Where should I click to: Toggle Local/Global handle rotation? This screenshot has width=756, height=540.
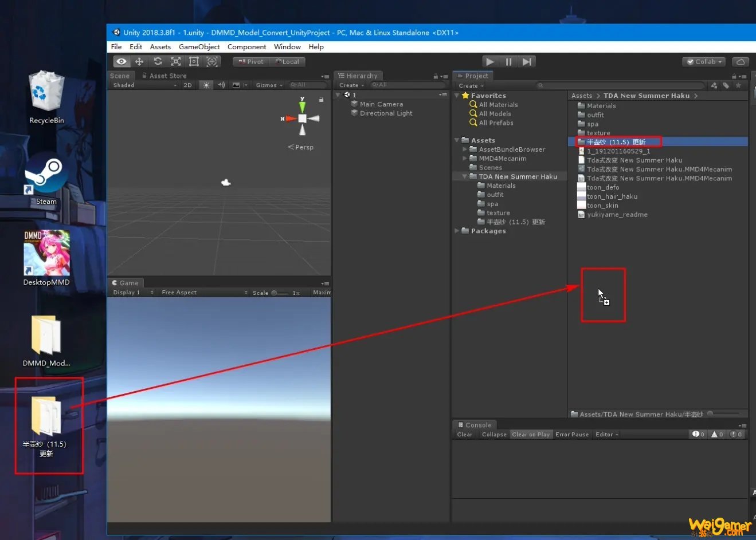click(287, 61)
